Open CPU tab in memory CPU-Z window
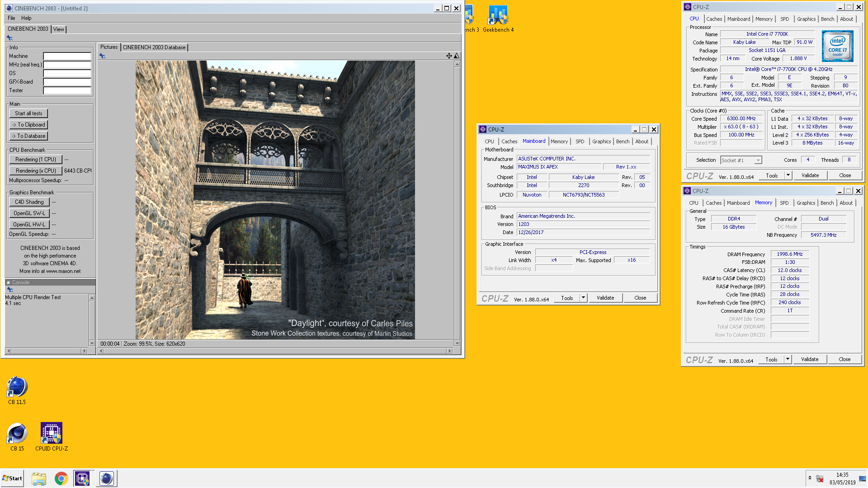The image size is (868, 488). [694, 203]
